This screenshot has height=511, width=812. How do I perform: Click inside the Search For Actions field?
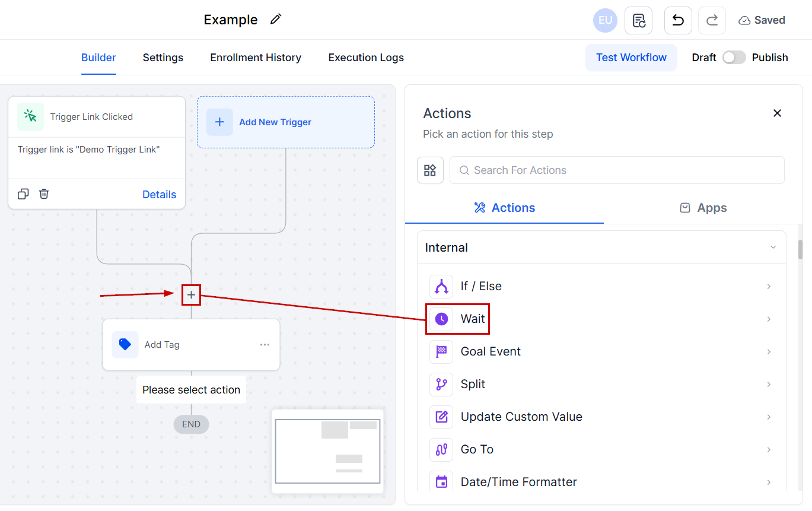click(x=617, y=170)
